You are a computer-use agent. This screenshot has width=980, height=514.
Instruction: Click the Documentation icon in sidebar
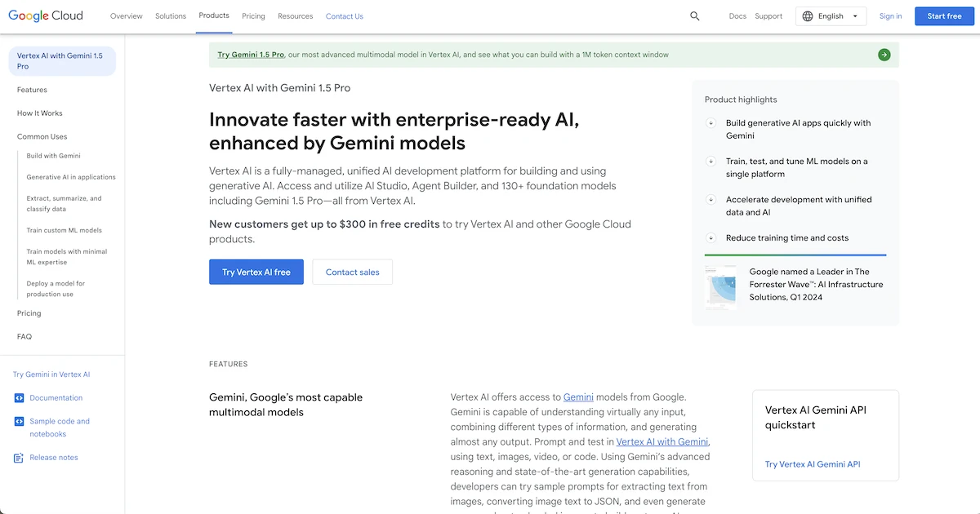click(x=20, y=398)
